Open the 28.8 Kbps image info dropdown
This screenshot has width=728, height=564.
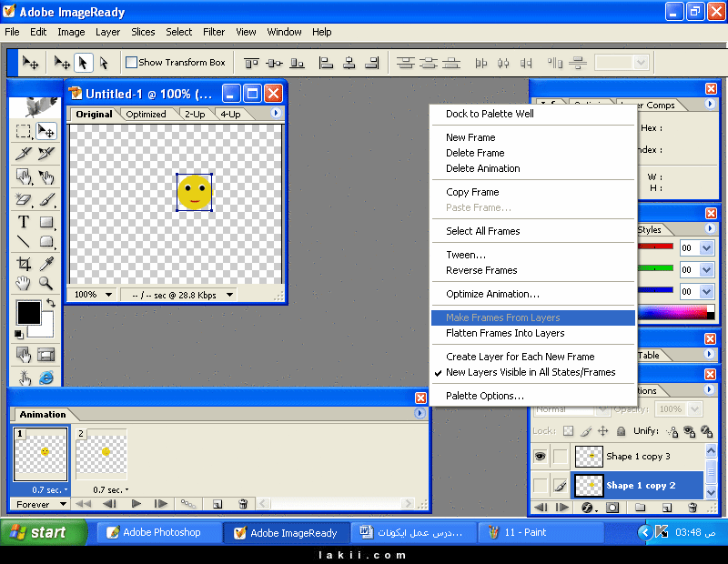(x=230, y=295)
